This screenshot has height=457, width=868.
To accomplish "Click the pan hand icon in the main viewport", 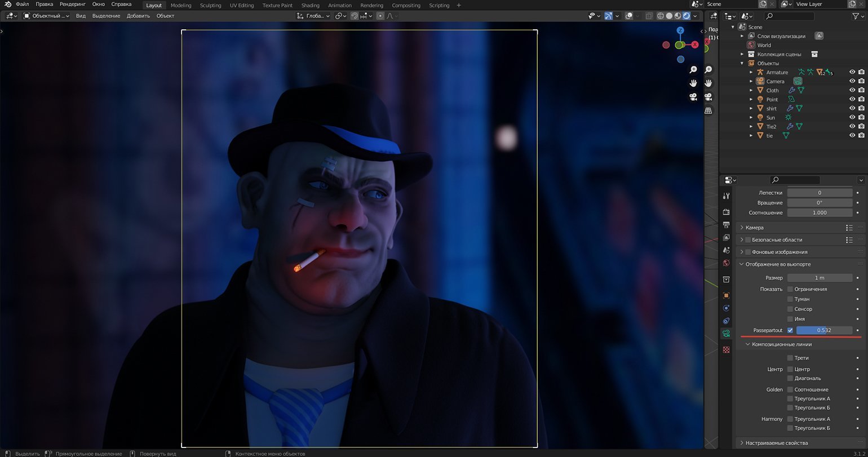I will point(693,83).
